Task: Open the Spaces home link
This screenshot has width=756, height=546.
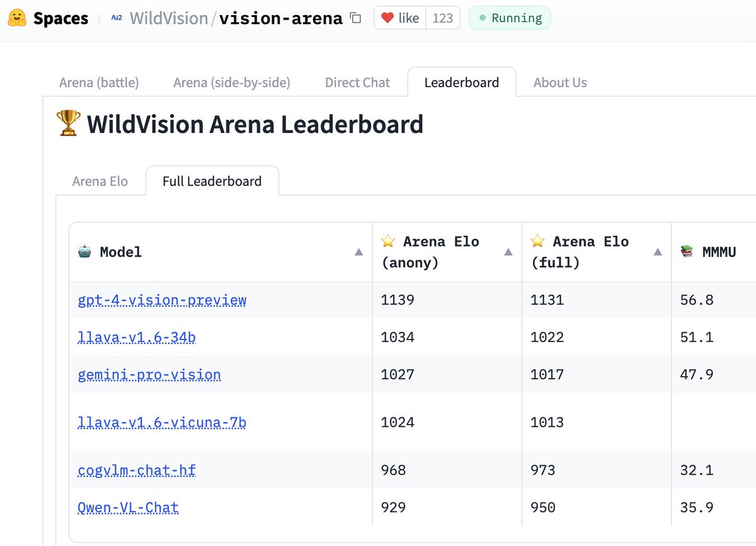Action: coord(61,18)
